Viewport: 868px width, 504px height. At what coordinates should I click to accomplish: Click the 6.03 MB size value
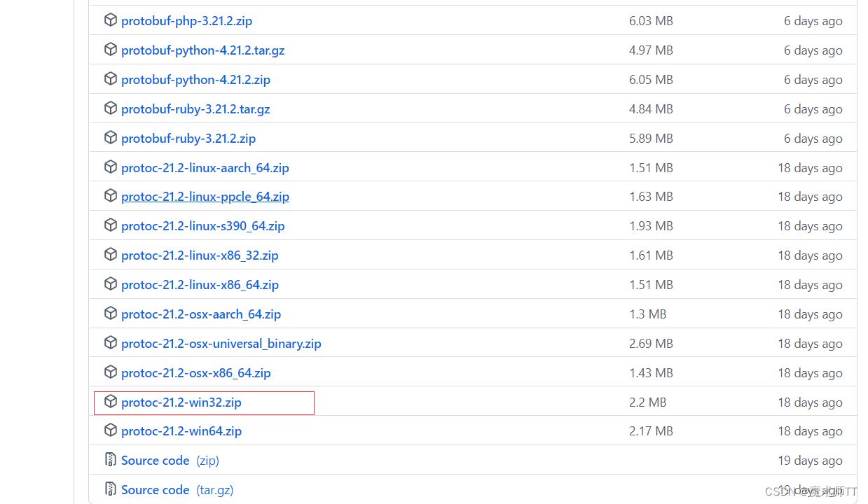pyautogui.click(x=651, y=21)
